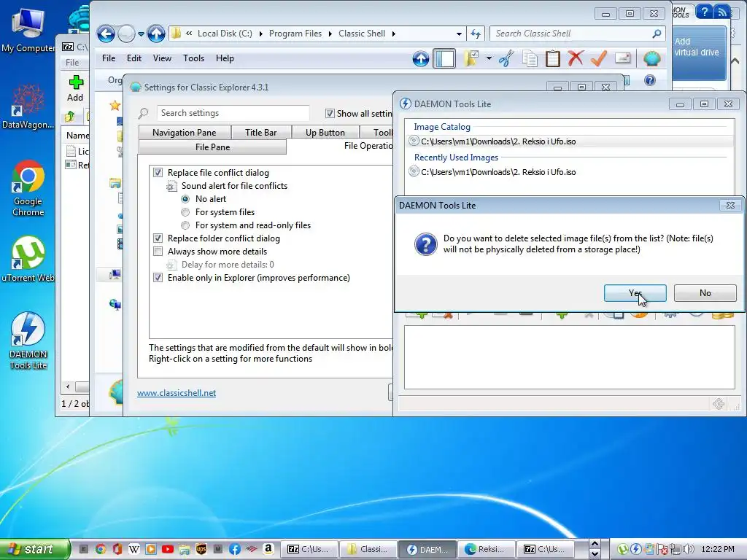
Task: Uncheck Replace folder conflict dialog
Action: 158,238
